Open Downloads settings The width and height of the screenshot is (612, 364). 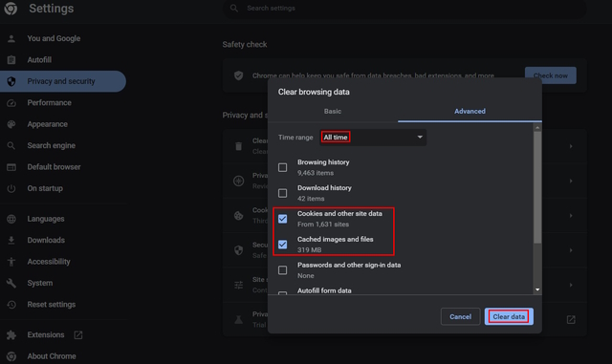(x=46, y=240)
